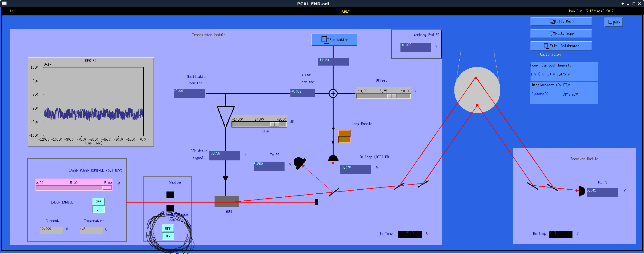Screen dimensions: 644x254
Task: Turn LASER ENABLE On
Action: pyautogui.click(x=99, y=209)
